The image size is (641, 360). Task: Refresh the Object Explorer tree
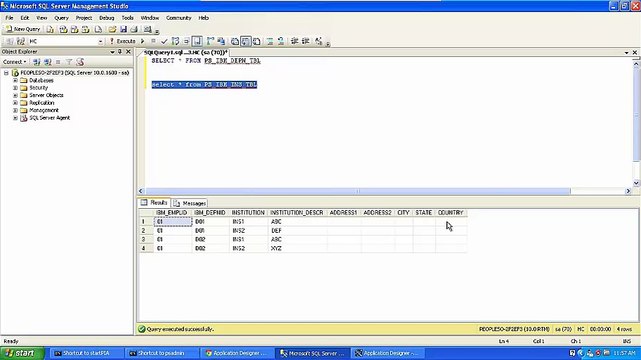tap(80, 62)
